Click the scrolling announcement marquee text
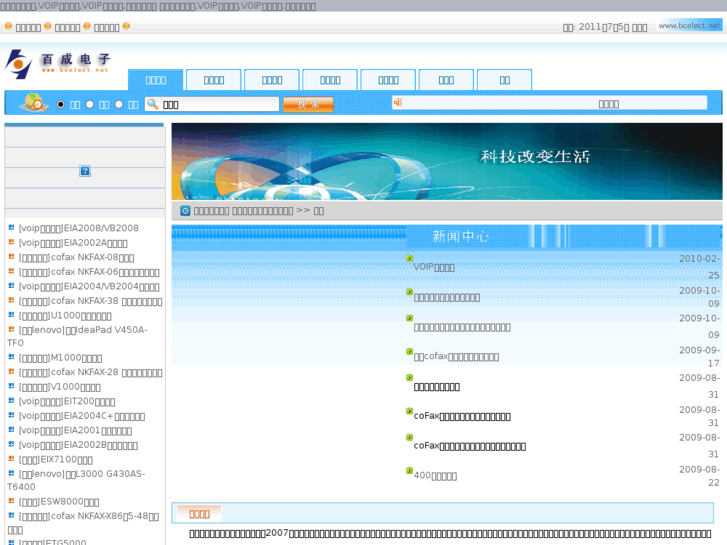Screen dimensions: 727x545 click(608, 104)
